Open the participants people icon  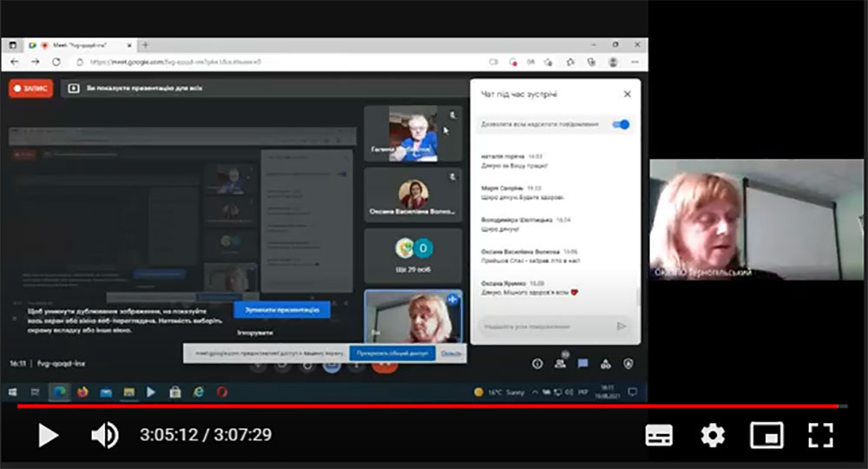pos(560,363)
